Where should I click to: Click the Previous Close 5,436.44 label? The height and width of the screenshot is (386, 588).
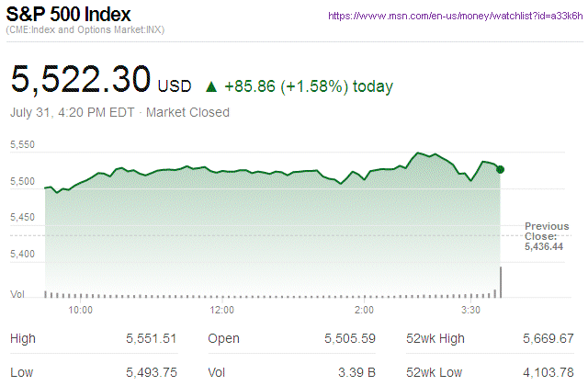click(x=547, y=236)
